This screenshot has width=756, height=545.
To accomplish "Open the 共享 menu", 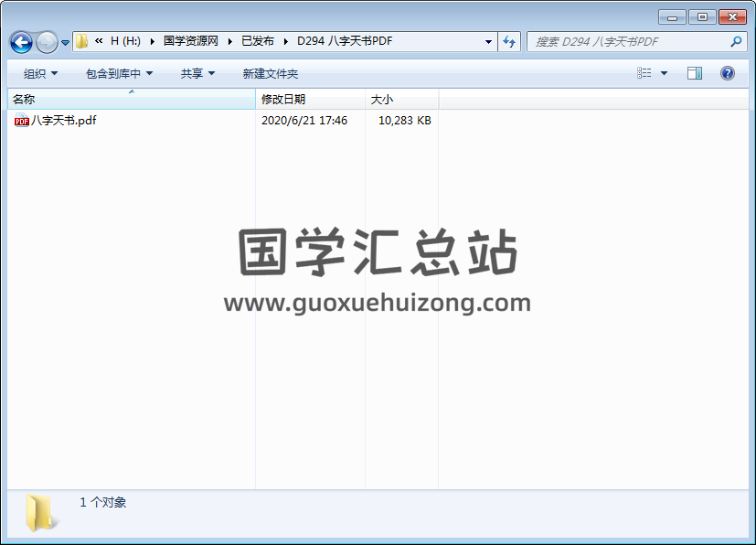I will click(197, 73).
